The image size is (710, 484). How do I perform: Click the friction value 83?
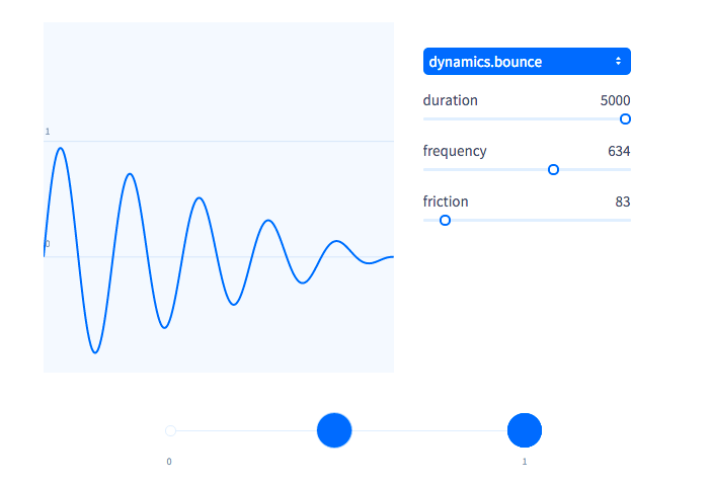pyautogui.click(x=622, y=202)
